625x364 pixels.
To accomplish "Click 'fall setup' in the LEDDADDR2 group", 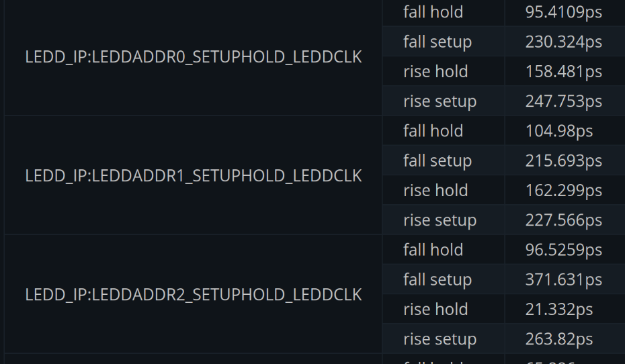I will (x=437, y=279).
